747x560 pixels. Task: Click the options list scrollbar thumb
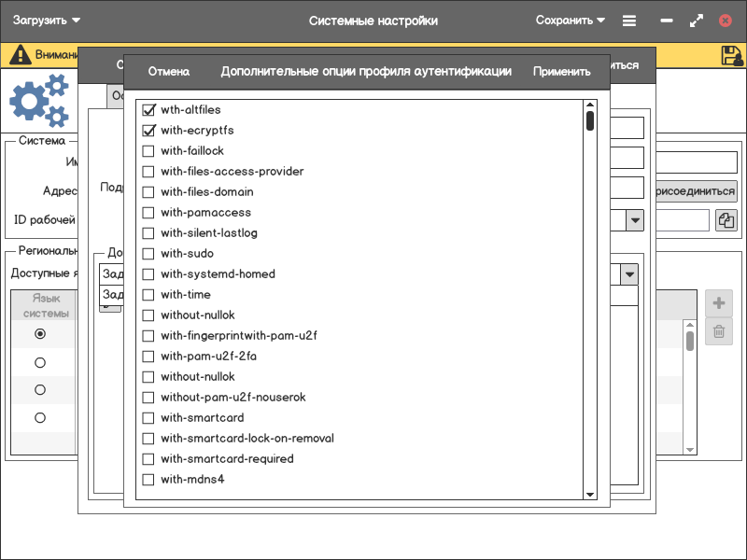[589, 121]
